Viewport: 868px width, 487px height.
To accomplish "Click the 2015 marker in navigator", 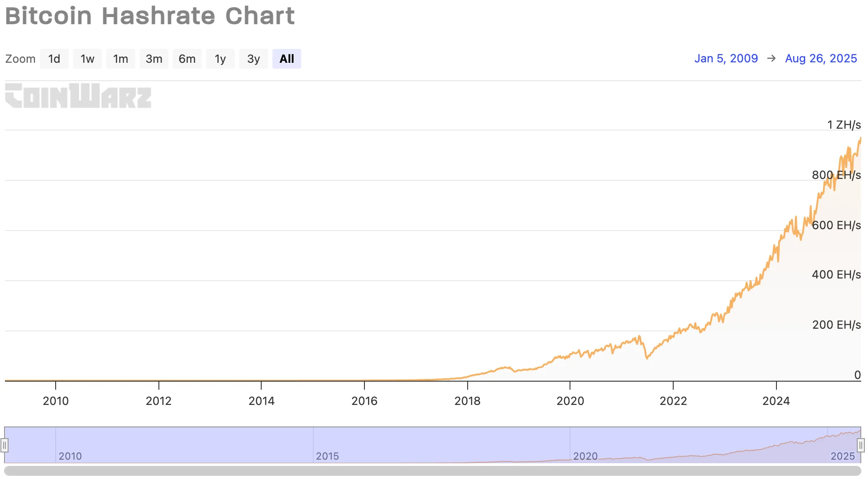I will tap(327, 456).
